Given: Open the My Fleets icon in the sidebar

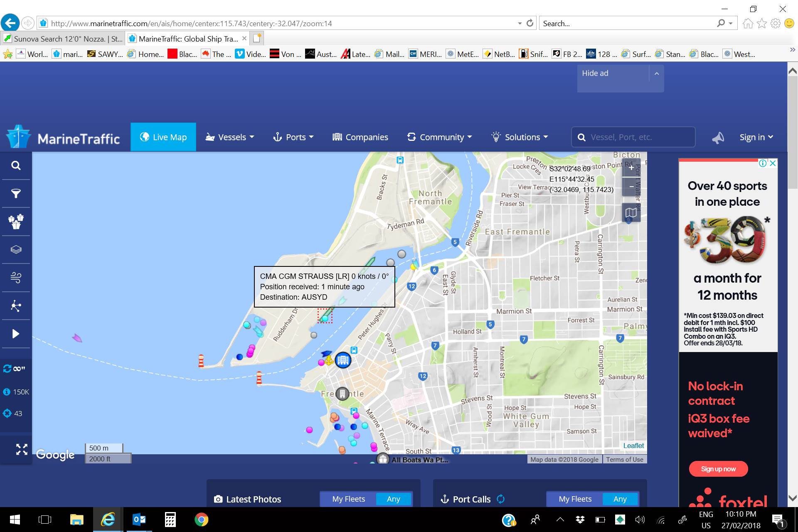Looking at the screenshot, I should point(16,222).
